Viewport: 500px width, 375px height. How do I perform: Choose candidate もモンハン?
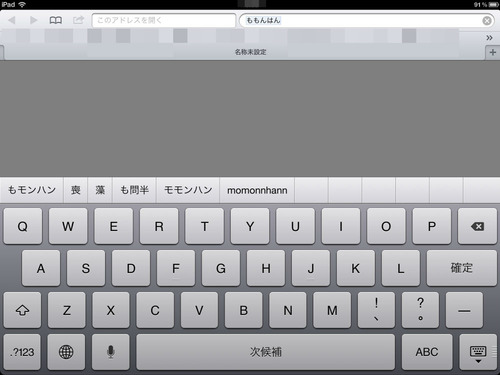[32, 190]
